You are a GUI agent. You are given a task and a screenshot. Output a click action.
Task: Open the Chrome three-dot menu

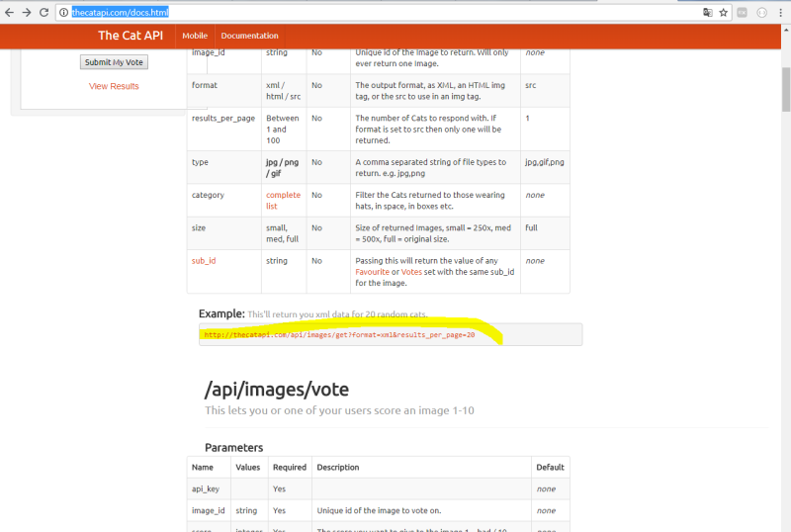pos(780,13)
